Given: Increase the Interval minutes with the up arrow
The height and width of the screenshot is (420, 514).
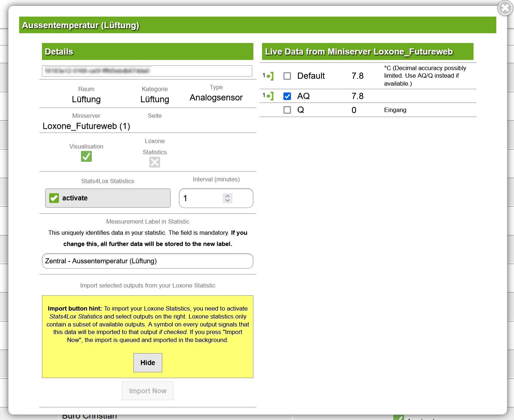Looking at the screenshot, I should 227,196.
